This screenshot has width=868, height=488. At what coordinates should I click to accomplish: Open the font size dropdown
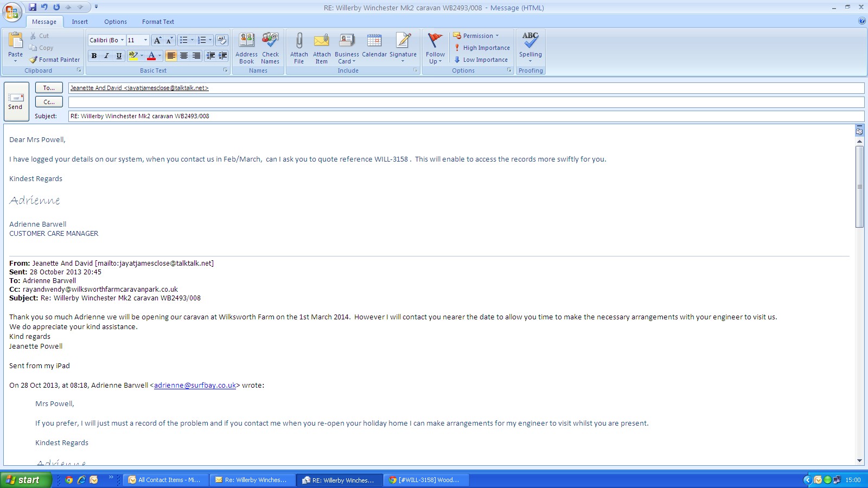tap(145, 40)
